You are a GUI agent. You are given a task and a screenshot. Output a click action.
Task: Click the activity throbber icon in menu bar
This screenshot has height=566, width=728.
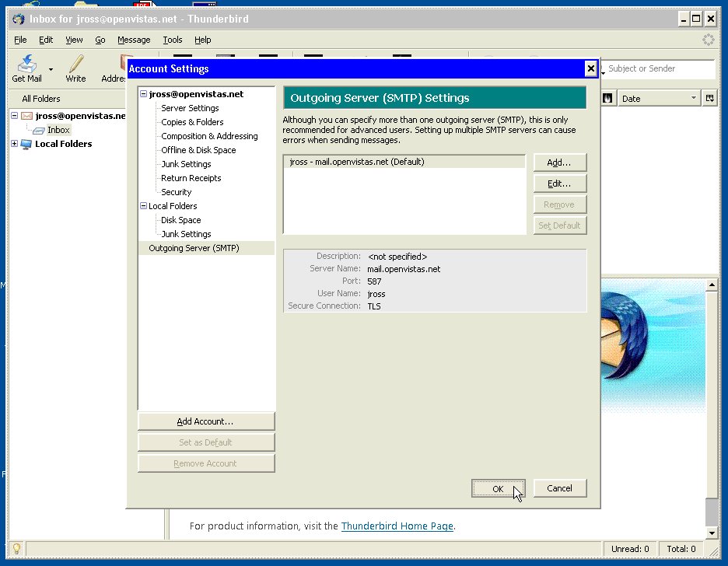(x=708, y=40)
